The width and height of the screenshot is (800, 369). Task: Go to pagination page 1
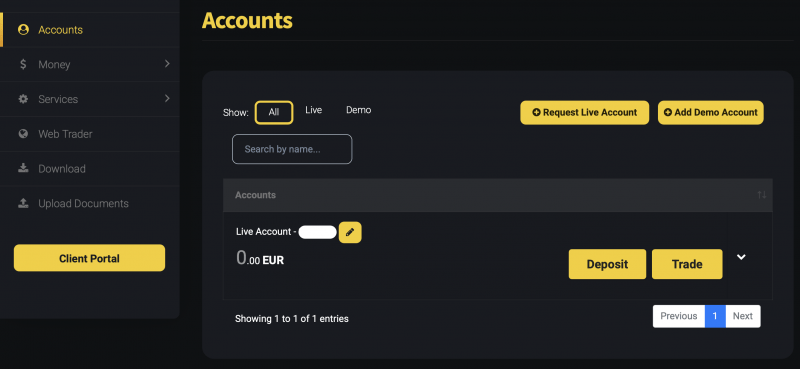tap(715, 316)
